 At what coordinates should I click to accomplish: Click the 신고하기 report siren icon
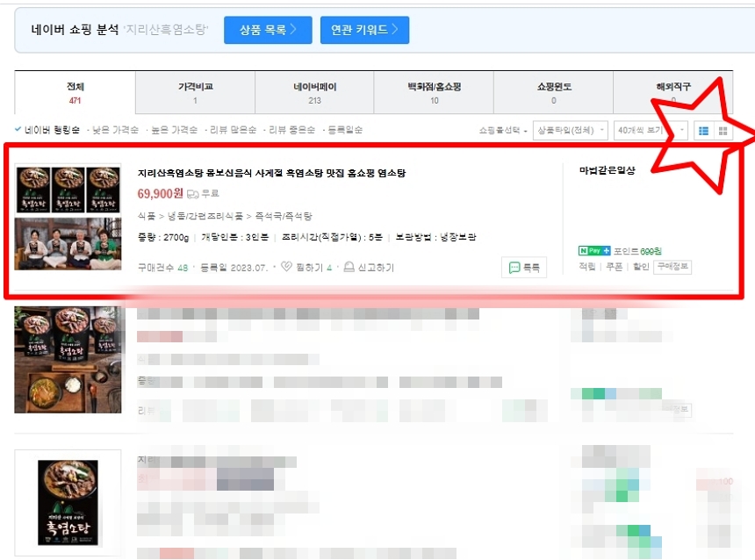coord(349,267)
